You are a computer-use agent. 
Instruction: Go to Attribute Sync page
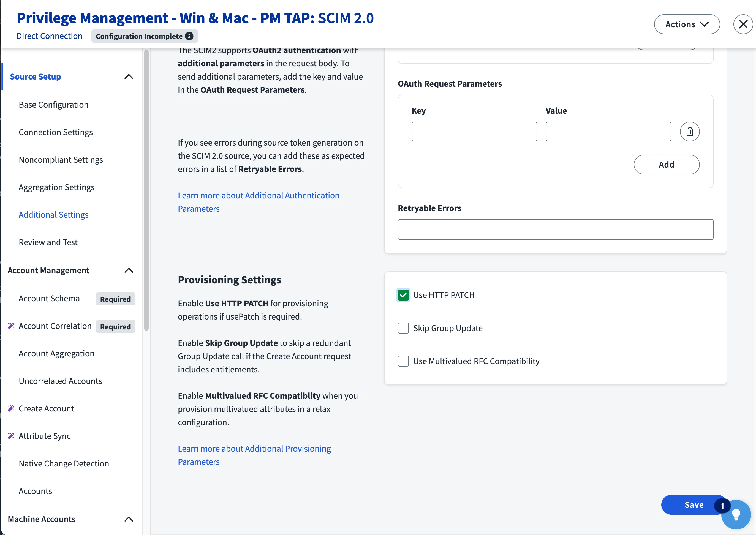coord(45,436)
